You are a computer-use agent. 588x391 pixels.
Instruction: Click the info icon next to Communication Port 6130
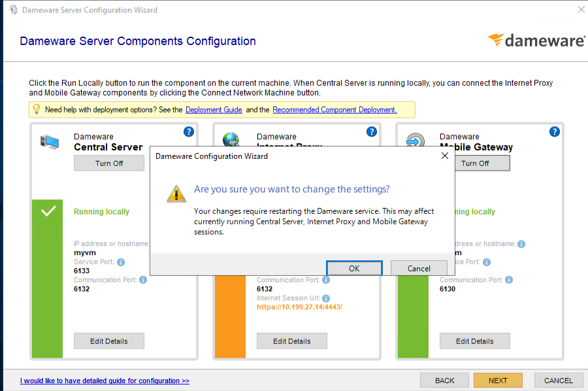click(509, 279)
